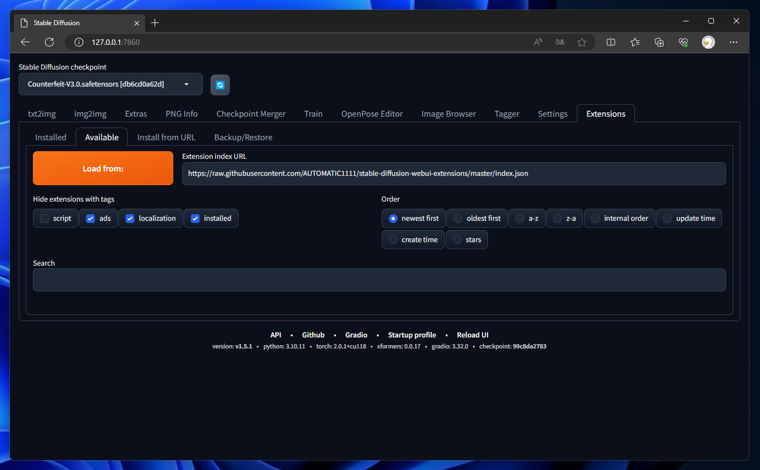Open the API footer link
This screenshot has height=470, width=760.
click(x=275, y=335)
